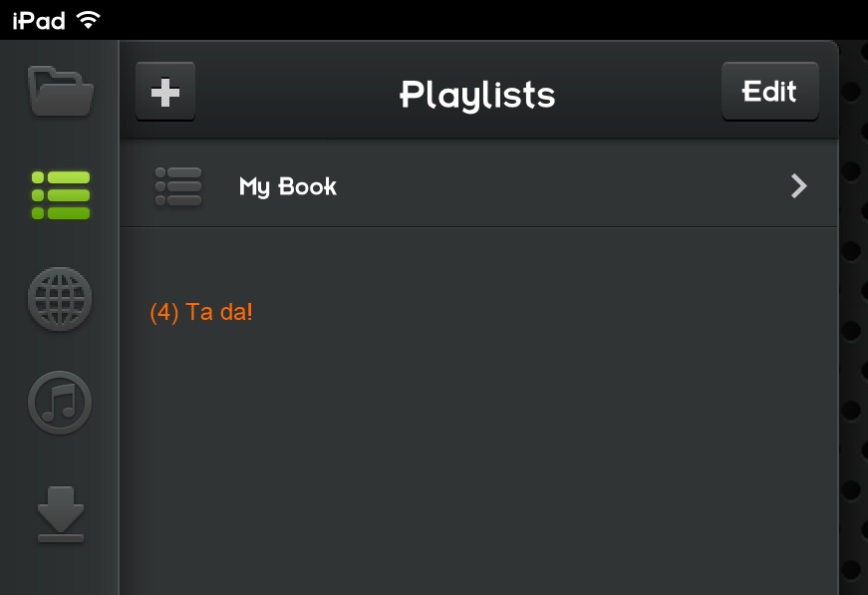Screen dimensions: 868x595
Task: Tap the Playlists header title
Action: [x=477, y=95]
